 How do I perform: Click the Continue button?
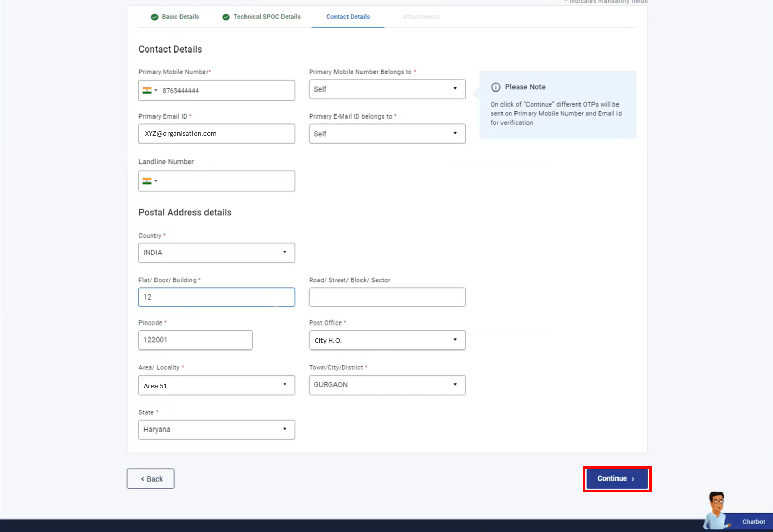tap(617, 479)
